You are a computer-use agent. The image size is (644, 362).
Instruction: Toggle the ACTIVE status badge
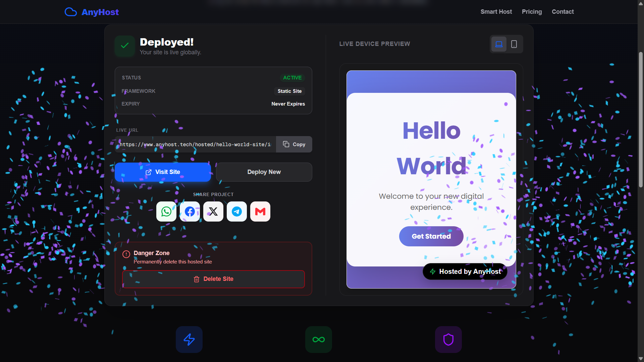point(292,77)
